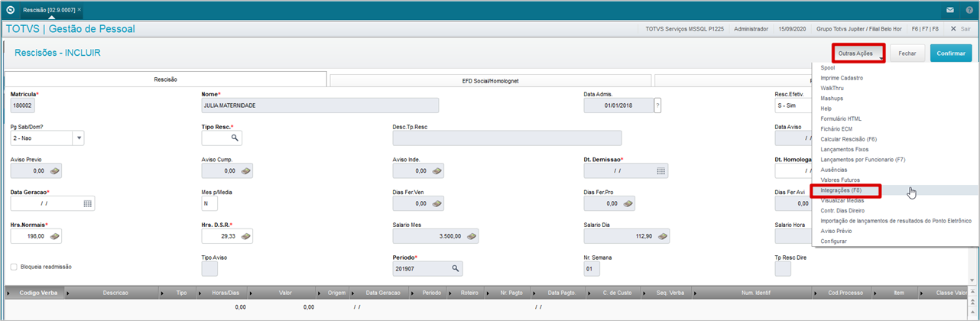The width and height of the screenshot is (980, 321).
Task: Click arrow before Periodo column header
Action: pos(414,293)
